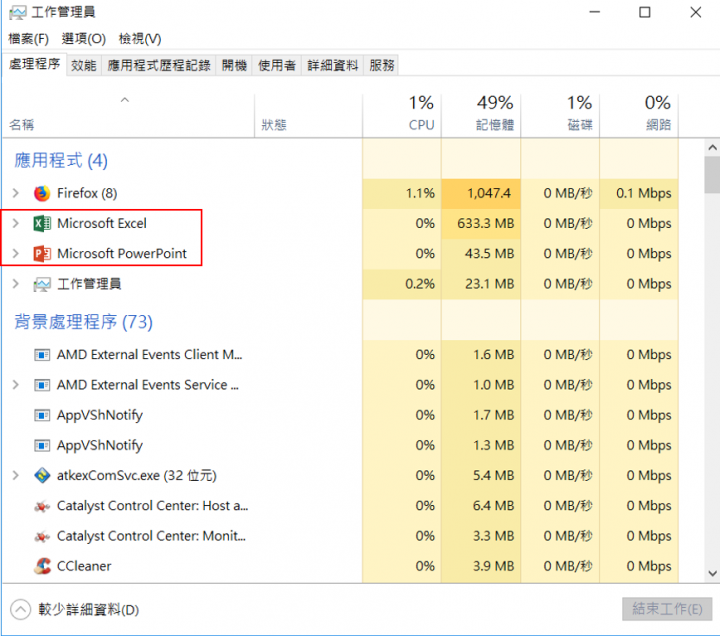Click the Task Manager title bar icon
This screenshot has width=720, height=636.
17,12
